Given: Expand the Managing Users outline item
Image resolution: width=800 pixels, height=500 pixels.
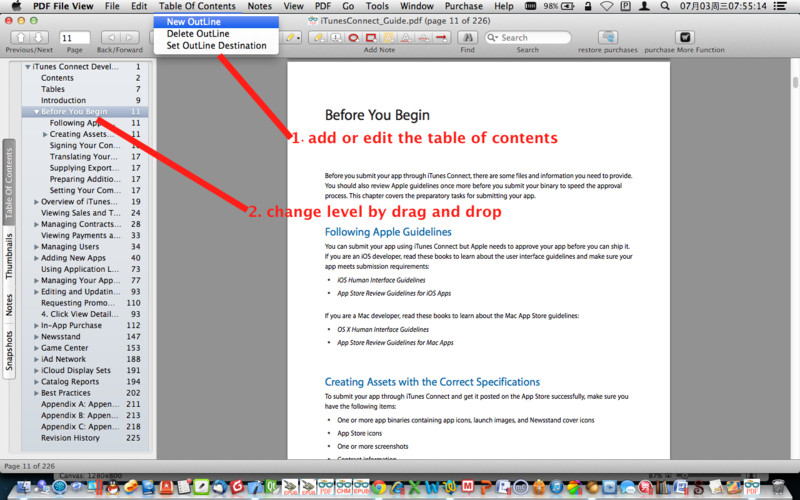Looking at the screenshot, I should click(36, 247).
